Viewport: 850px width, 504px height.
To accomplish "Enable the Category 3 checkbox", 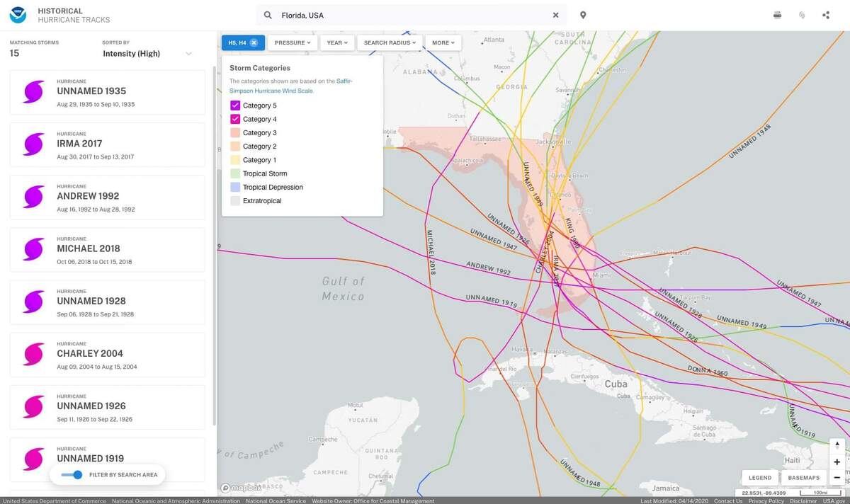I will click(235, 132).
